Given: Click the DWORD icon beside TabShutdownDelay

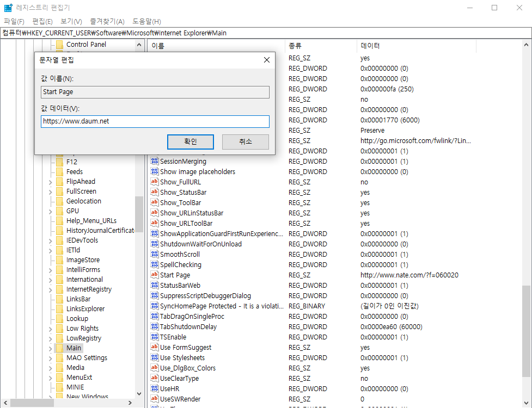Looking at the screenshot, I should [x=155, y=327].
